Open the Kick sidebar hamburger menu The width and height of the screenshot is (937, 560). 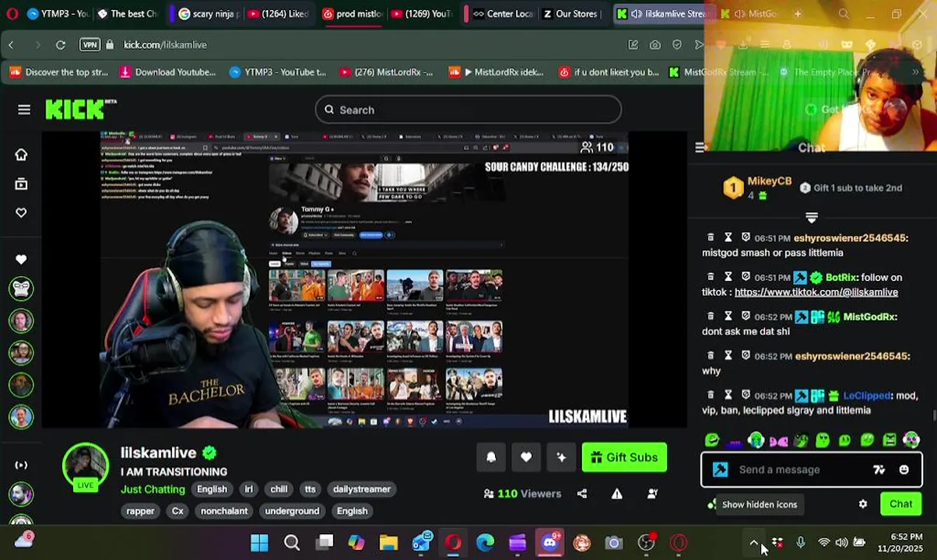[x=24, y=110]
